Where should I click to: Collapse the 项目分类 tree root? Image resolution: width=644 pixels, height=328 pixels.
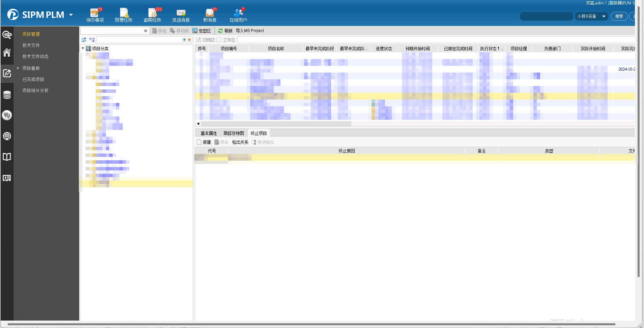click(83, 49)
